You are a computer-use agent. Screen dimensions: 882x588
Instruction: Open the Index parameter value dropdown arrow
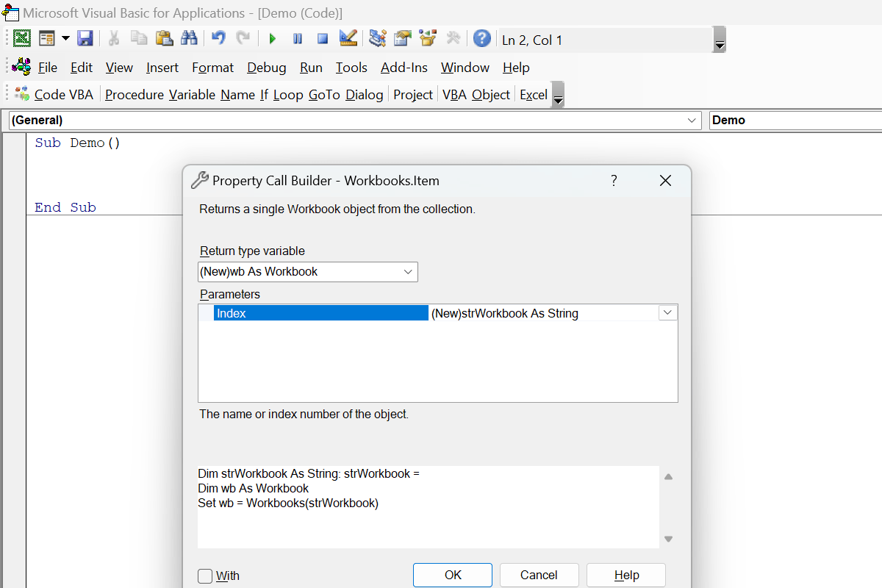click(667, 313)
